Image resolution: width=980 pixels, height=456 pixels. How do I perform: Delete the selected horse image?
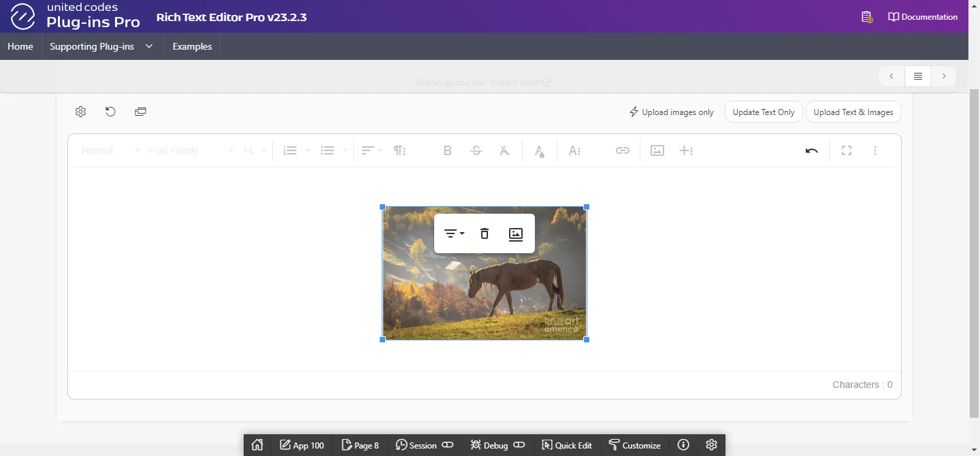click(485, 233)
